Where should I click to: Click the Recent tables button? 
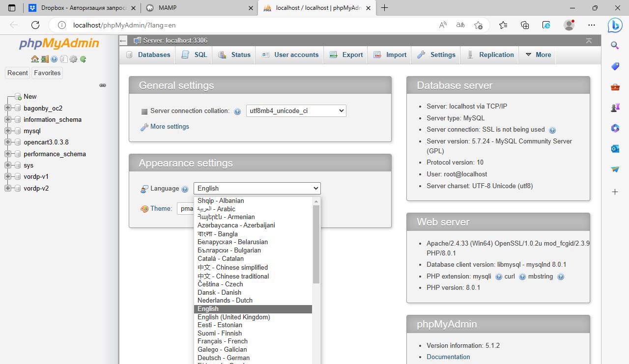tap(18, 73)
